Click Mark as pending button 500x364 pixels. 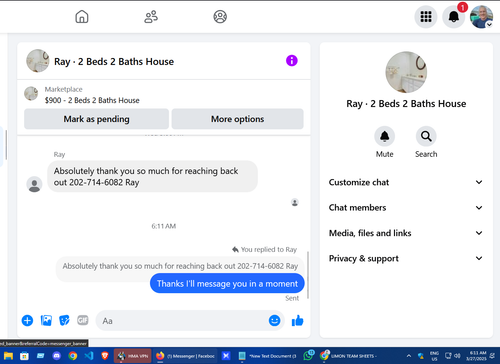(x=96, y=119)
